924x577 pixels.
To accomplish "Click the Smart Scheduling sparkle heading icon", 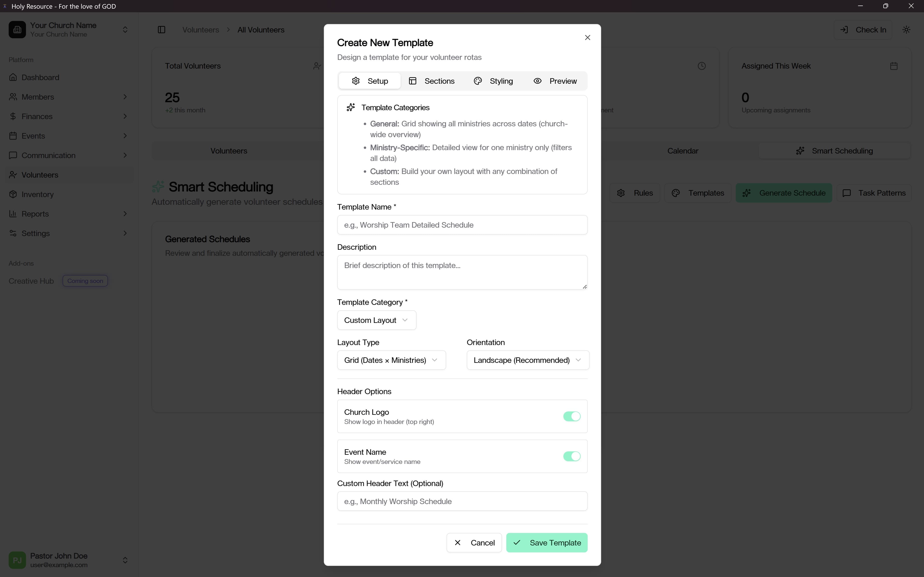I will (158, 187).
